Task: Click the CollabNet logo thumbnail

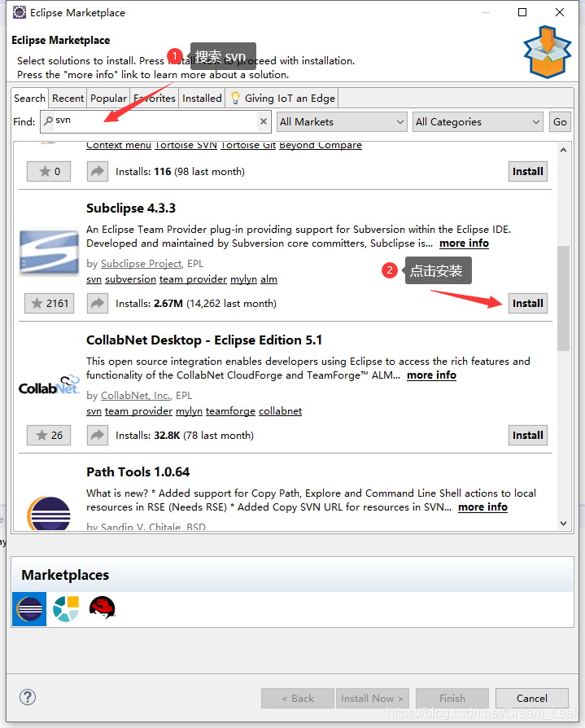Action: click(49, 385)
